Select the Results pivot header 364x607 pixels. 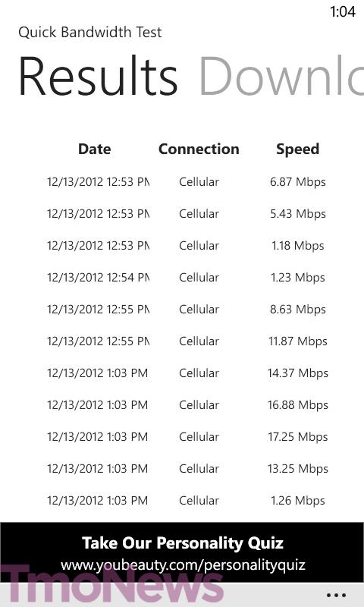tap(98, 77)
